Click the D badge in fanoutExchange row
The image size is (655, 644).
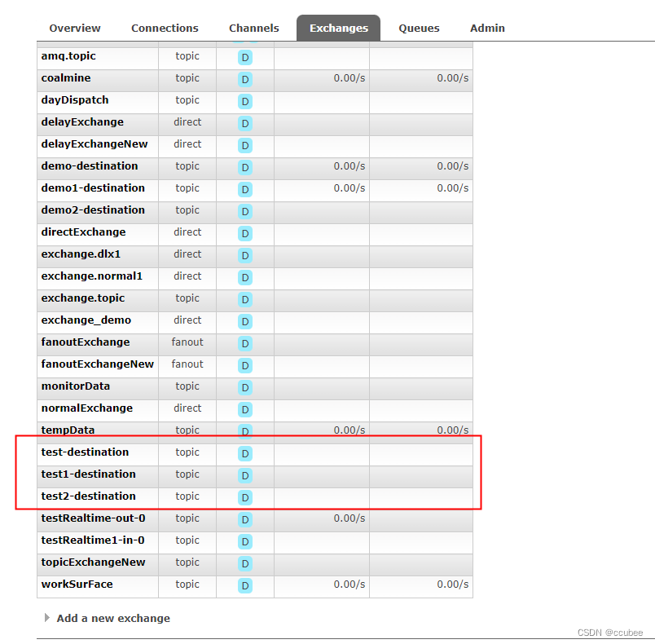click(245, 343)
